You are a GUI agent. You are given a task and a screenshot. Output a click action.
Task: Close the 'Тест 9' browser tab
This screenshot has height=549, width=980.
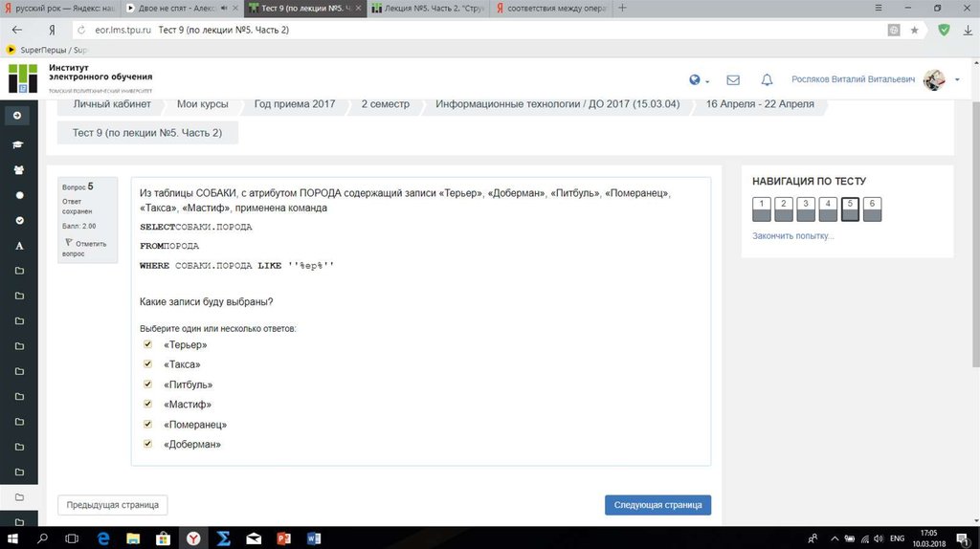click(x=358, y=8)
